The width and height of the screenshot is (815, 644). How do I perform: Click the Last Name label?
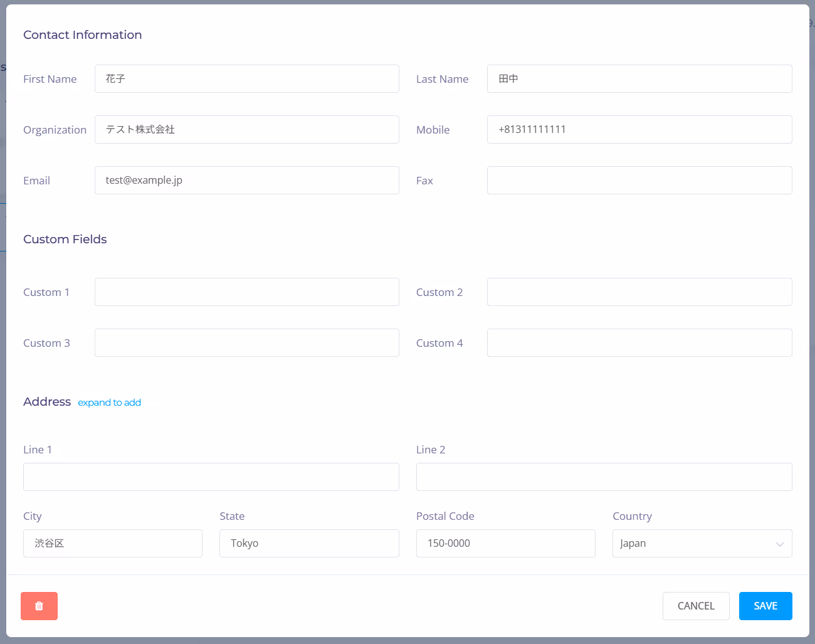point(443,79)
